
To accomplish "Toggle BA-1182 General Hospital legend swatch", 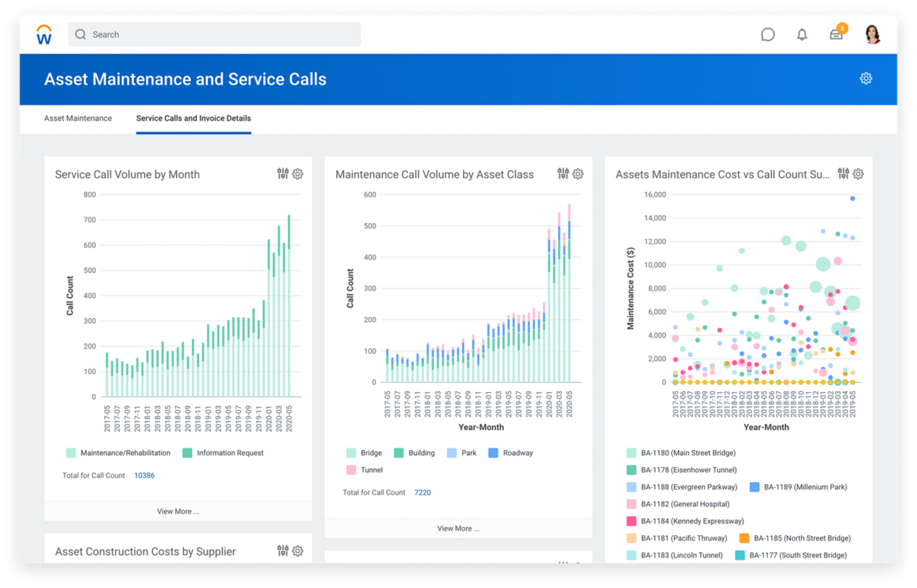I will 632,504.
